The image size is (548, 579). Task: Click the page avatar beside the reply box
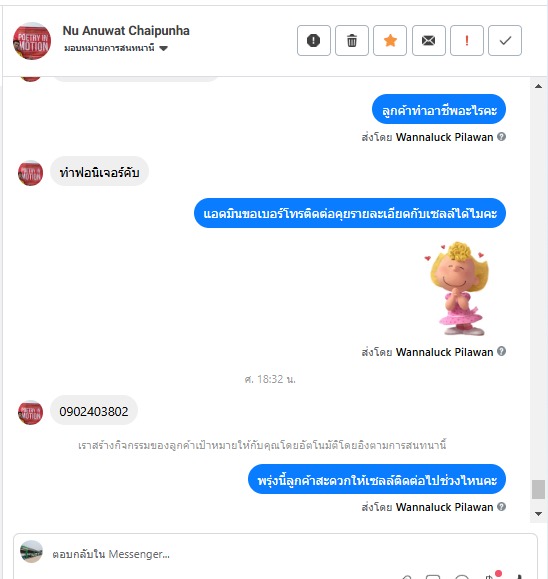pyautogui.click(x=31, y=552)
